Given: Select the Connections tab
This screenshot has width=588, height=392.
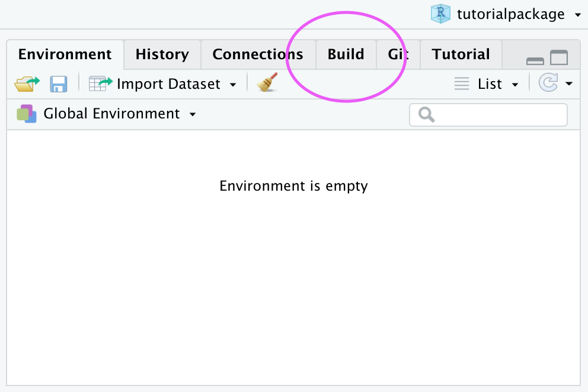Looking at the screenshot, I should [x=257, y=54].
